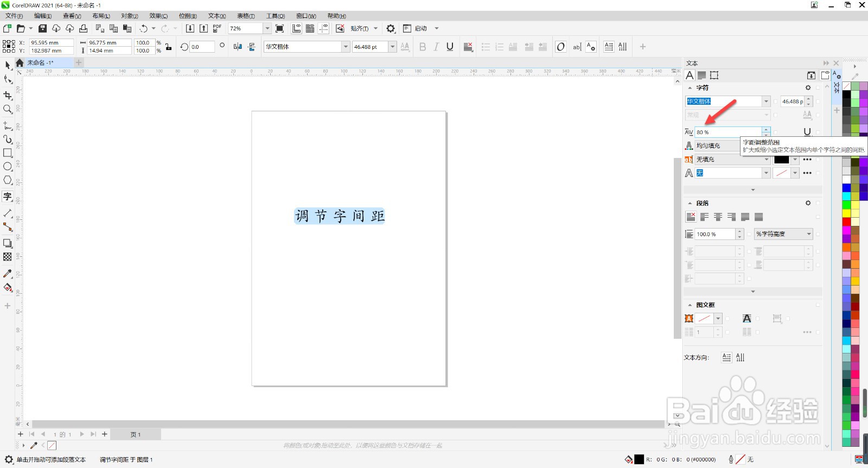The image size is (868, 468).
Task: Click the black text color swatch
Action: [781, 160]
